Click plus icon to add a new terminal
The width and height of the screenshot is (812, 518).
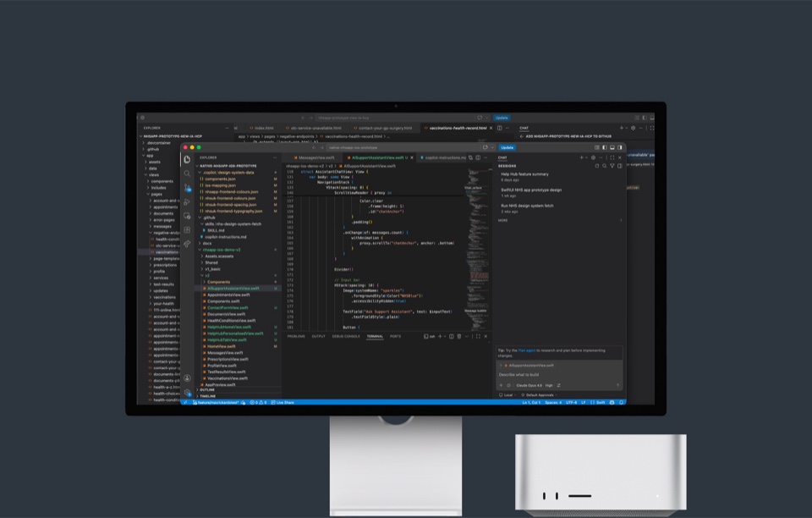(x=440, y=336)
